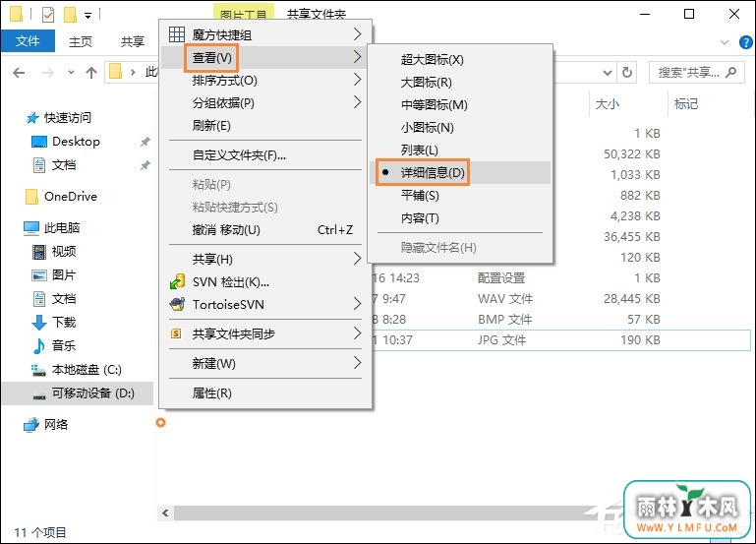756x544 pixels.
Task: Click the properties quick access icon
Action: pos(48,15)
